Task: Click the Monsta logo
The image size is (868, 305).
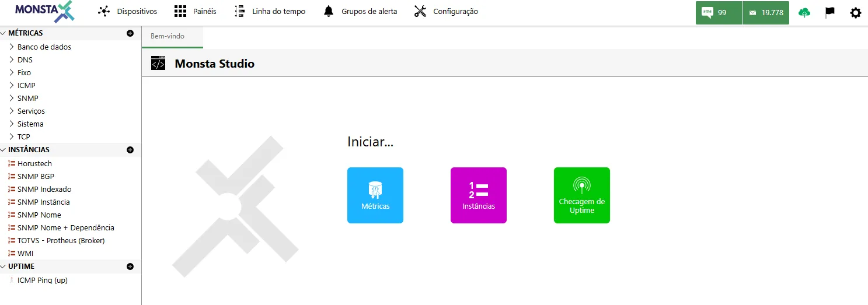Action: click(45, 12)
